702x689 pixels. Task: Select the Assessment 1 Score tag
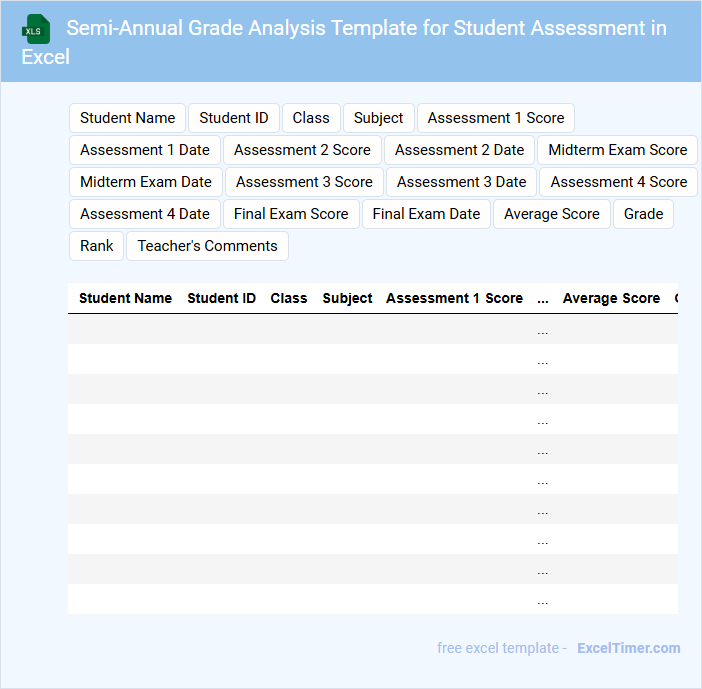[496, 118]
